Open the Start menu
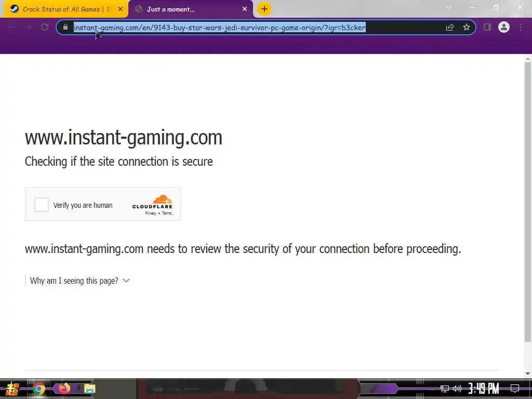The image size is (532, 399). 12,389
